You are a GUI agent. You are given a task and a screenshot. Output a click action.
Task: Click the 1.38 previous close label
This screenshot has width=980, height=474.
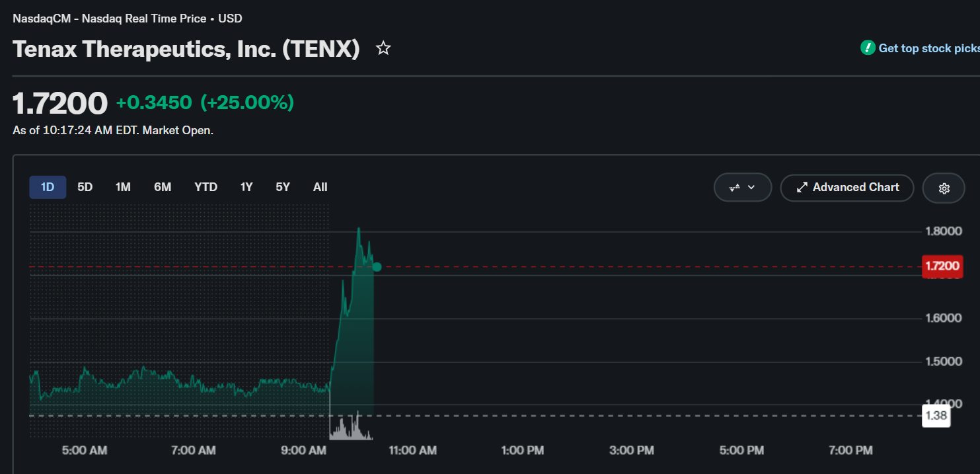(x=936, y=416)
